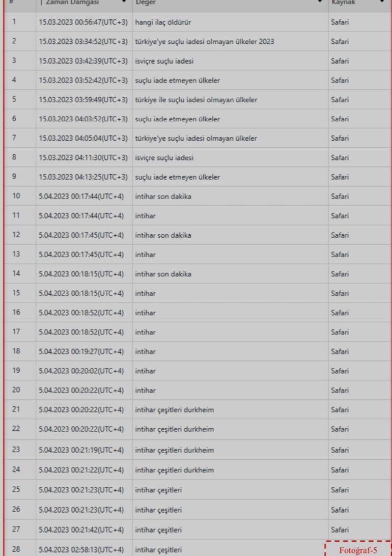Image resolution: width=392 pixels, height=556 pixels.
Task: Select the timestamp 15.03.2023 03:34:52 cell
Action: (x=82, y=41)
